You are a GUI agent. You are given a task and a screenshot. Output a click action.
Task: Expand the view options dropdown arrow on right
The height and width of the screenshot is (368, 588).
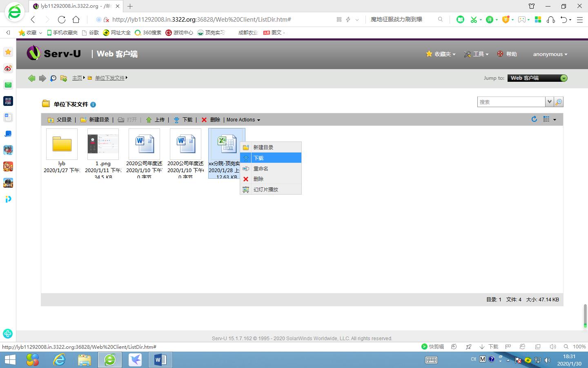click(554, 119)
